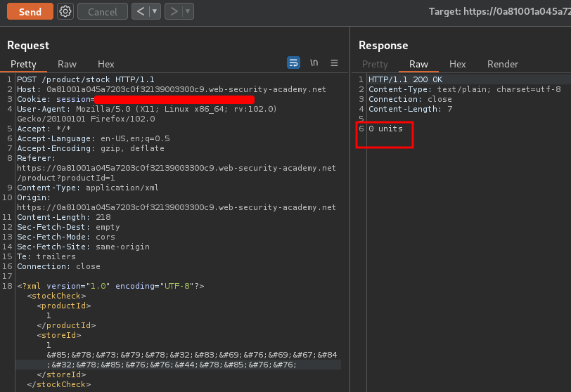Image resolution: width=571 pixels, height=392 pixels.
Task: Switch Request view to Raw tab
Action: point(67,65)
